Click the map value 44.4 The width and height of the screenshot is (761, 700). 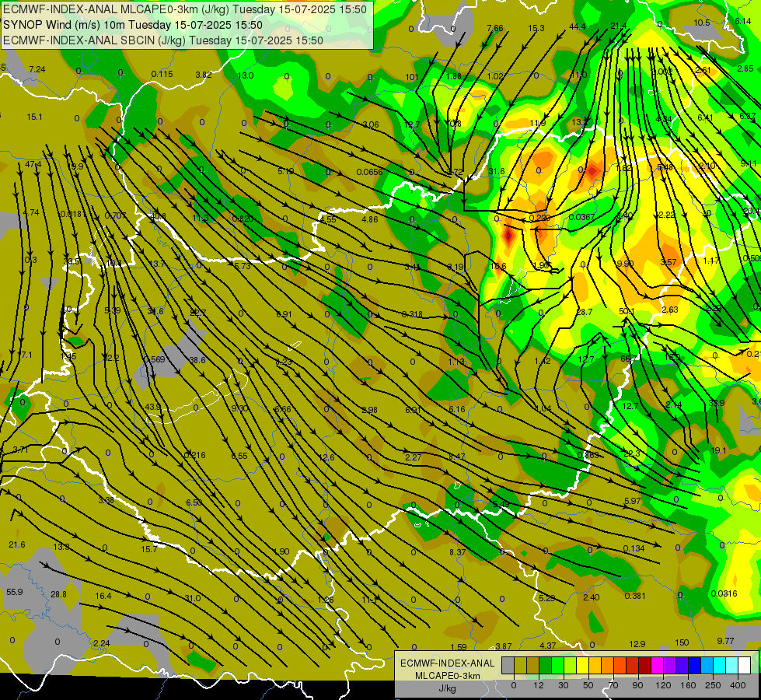click(x=577, y=26)
